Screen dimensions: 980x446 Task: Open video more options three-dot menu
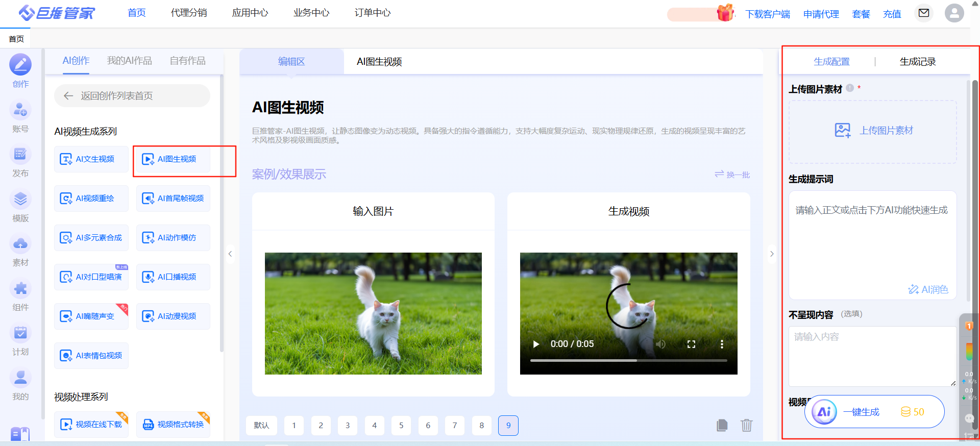tap(722, 344)
